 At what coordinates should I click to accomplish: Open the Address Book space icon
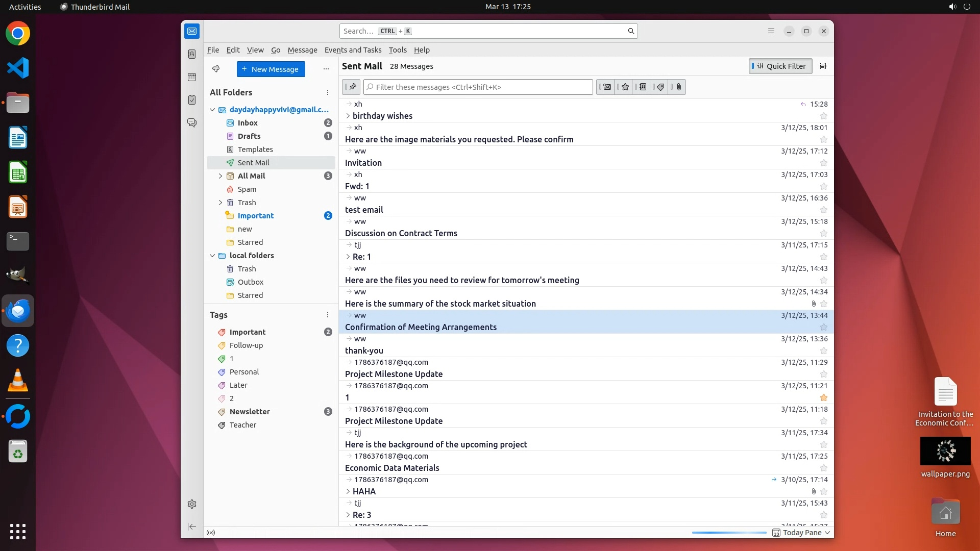click(192, 54)
